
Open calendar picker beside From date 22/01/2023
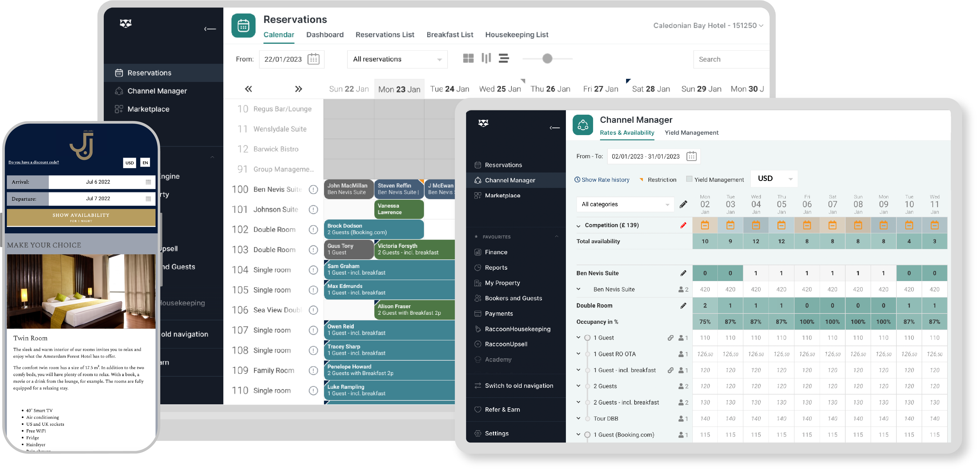point(313,59)
